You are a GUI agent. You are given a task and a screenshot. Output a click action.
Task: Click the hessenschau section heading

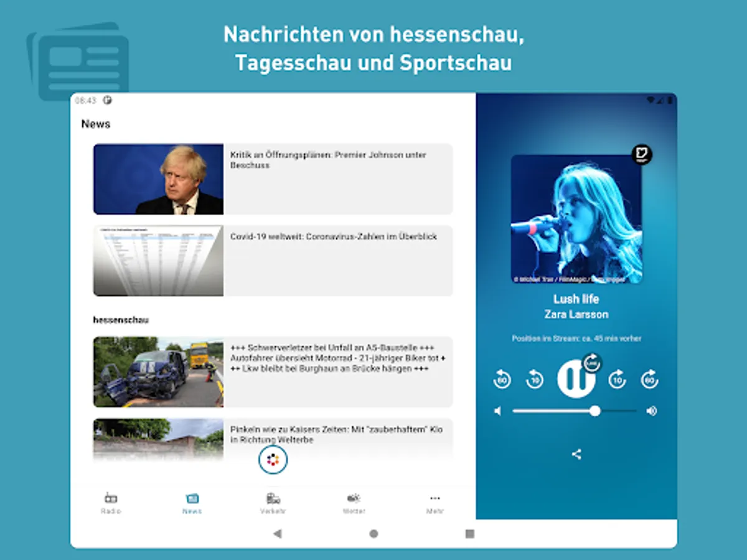tap(121, 320)
